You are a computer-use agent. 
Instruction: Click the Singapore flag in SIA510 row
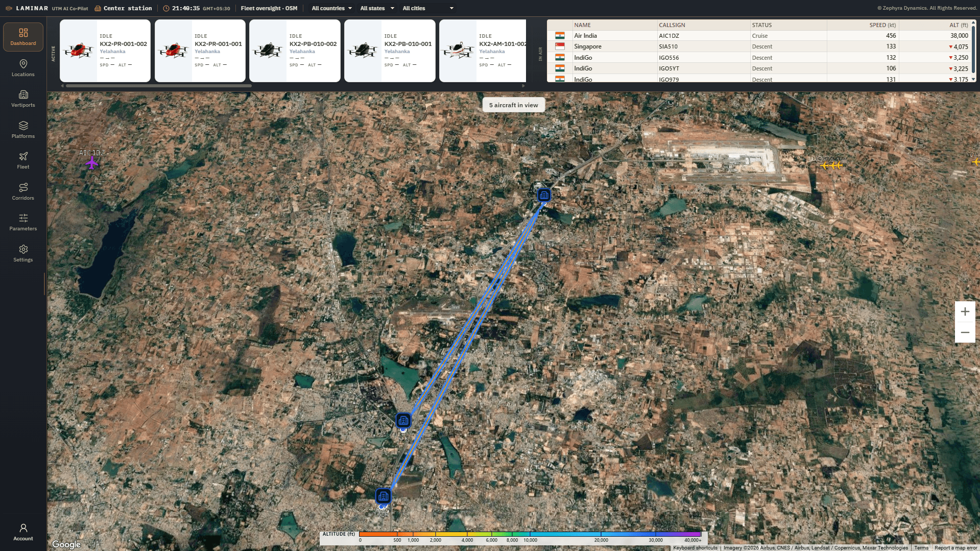pyautogui.click(x=560, y=46)
